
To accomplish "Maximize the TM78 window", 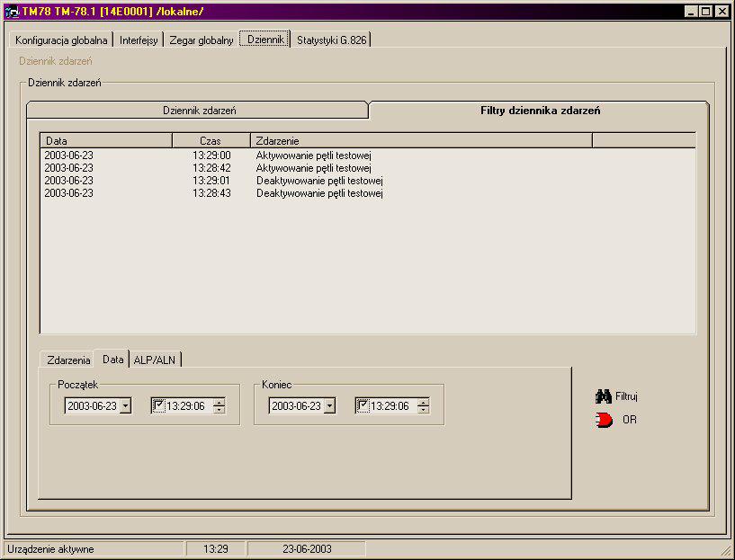I will click(705, 12).
